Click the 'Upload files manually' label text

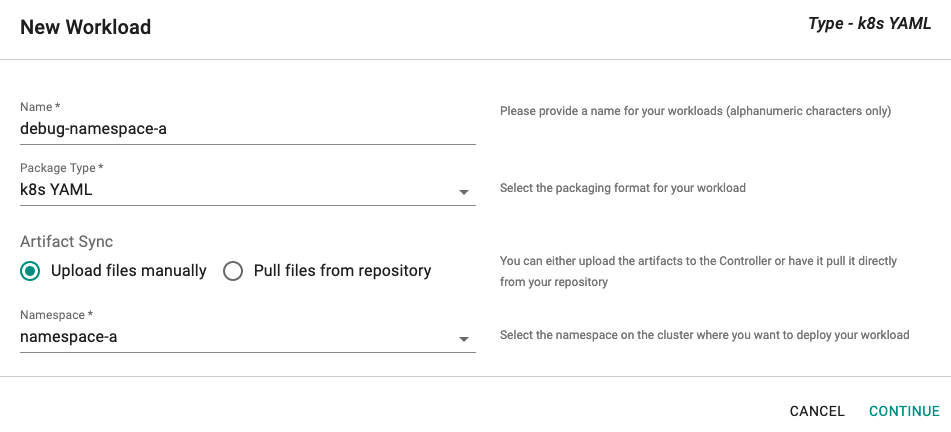pos(128,271)
